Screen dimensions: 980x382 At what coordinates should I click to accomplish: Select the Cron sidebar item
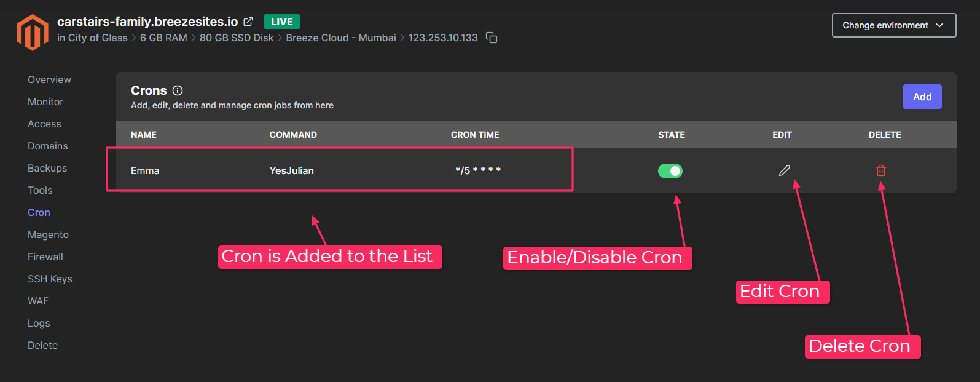(39, 212)
